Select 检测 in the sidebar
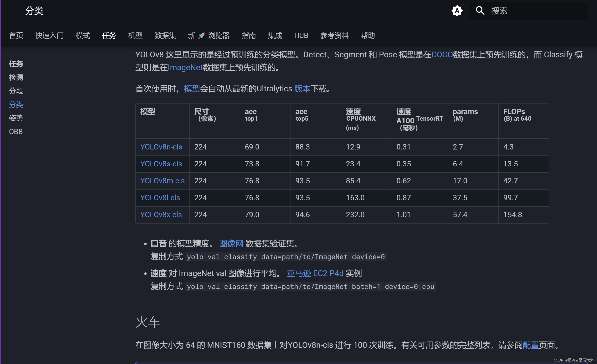Screen dimensions: 597x364 click(16, 77)
